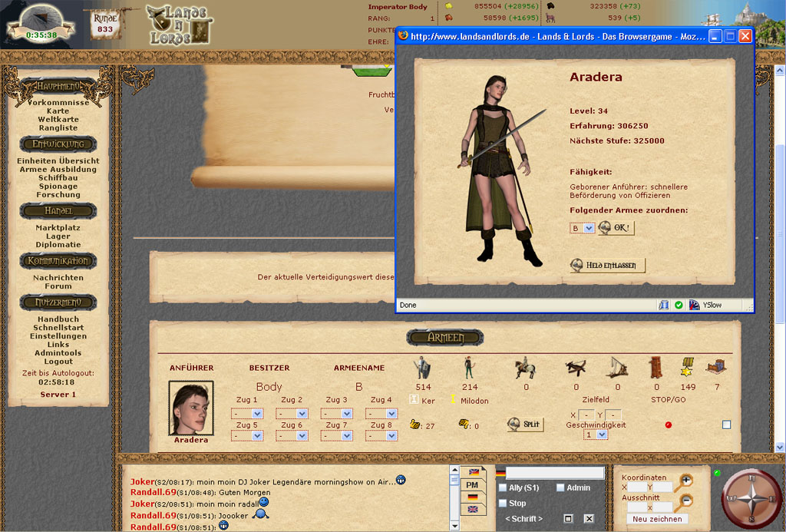Click the Held entlassen button

tap(608, 266)
